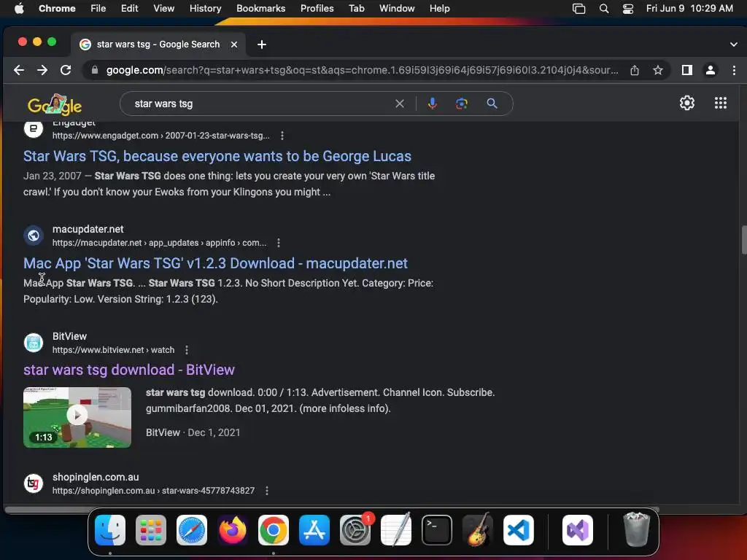Click the vertical page scrollbar thumb
747x560 pixels.
tap(743, 241)
